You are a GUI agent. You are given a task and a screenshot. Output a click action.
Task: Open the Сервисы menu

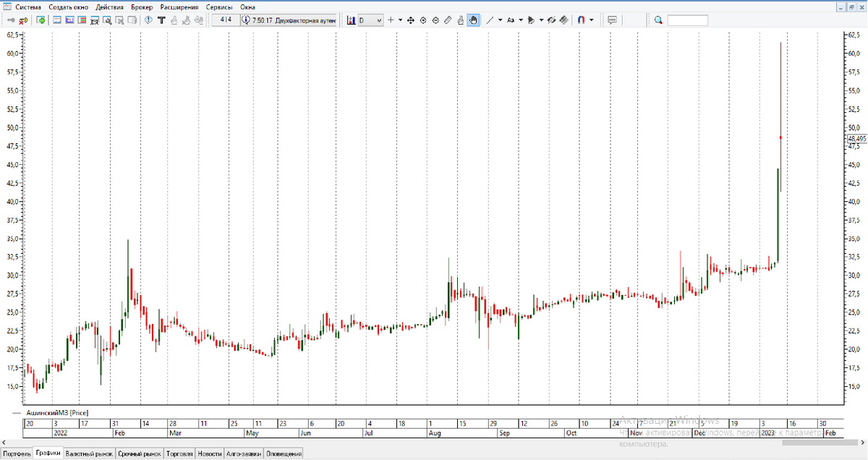click(x=219, y=7)
